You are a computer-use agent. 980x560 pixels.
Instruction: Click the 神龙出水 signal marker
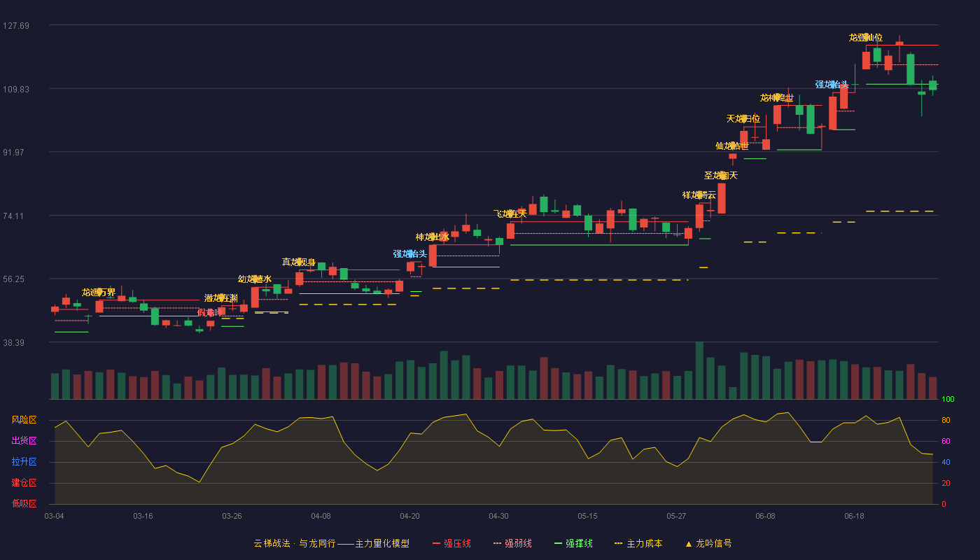433,237
